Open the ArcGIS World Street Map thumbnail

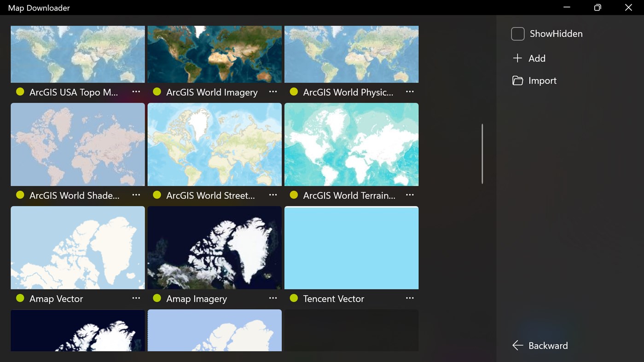click(214, 144)
